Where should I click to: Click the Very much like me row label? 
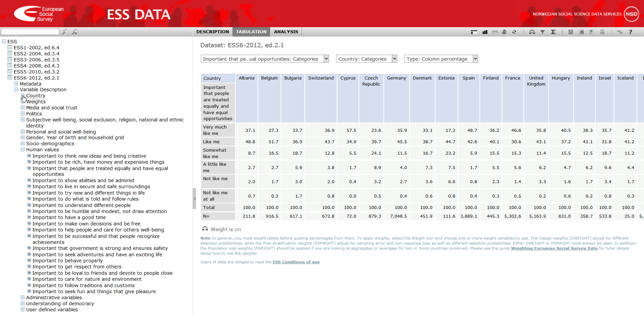tap(218, 130)
